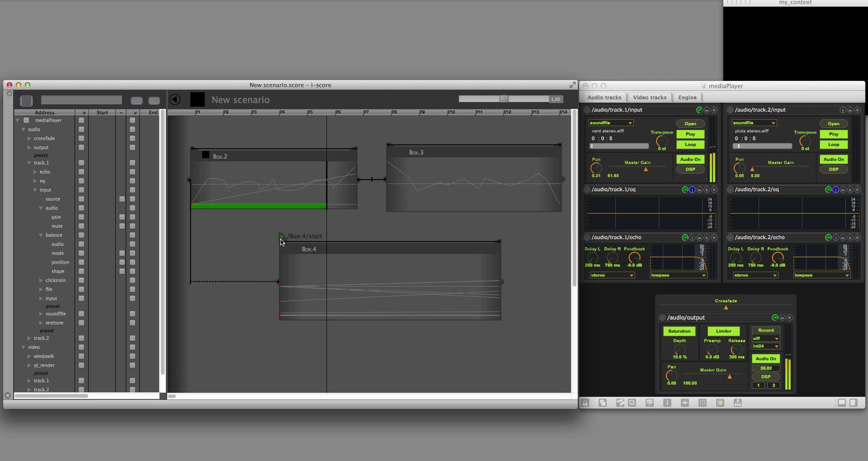The width and height of the screenshot is (868, 461).
Task: Toggle the grid icon in mediaPlayer toolbar
Action: click(x=702, y=403)
